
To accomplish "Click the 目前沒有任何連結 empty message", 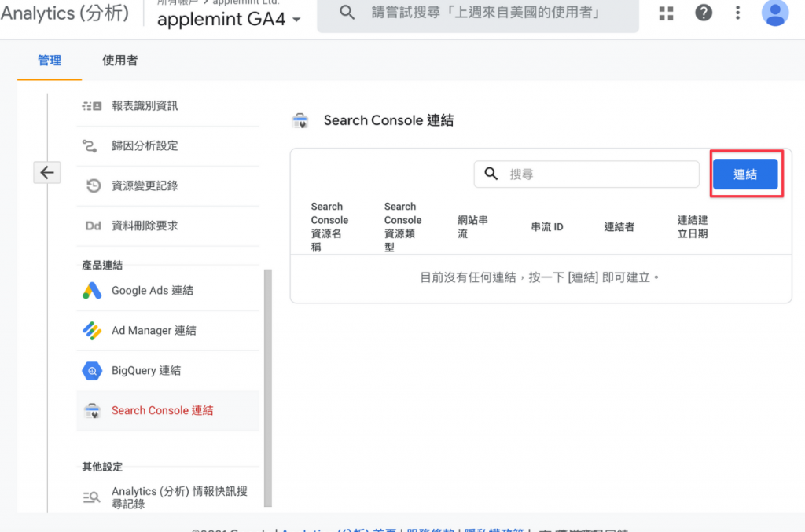I will (x=540, y=277).
